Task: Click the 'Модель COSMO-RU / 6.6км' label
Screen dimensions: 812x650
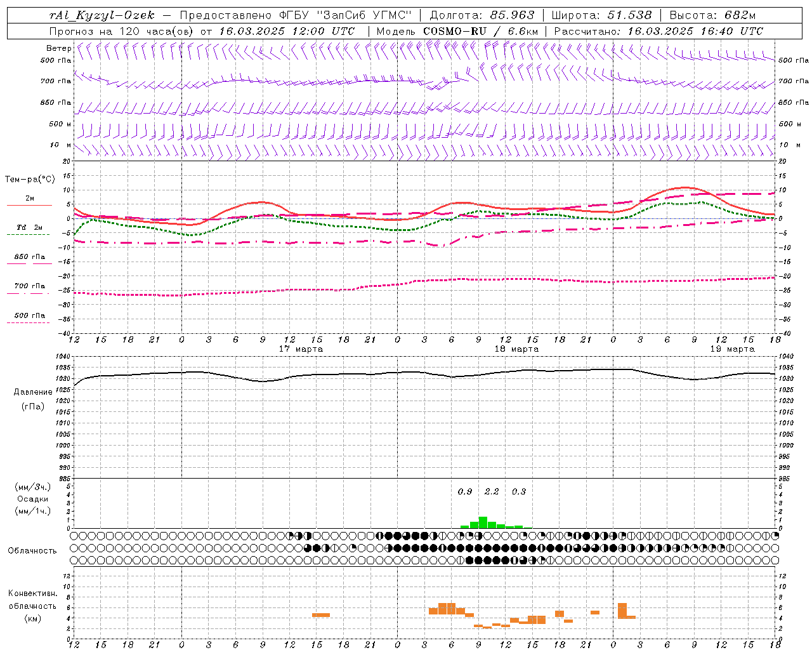Action: click(x=457, y=31)
